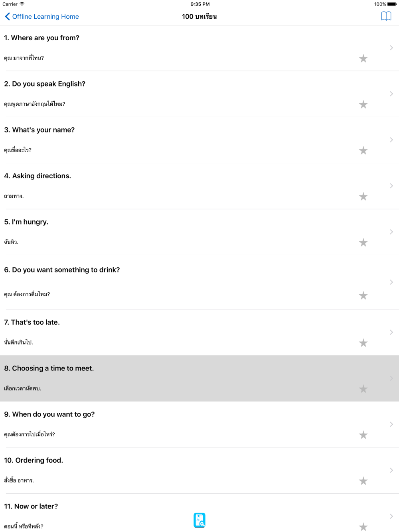Screen dimensions: 399x532
Task: Expand the "Ordering food" row chevron
Action: 391,470
